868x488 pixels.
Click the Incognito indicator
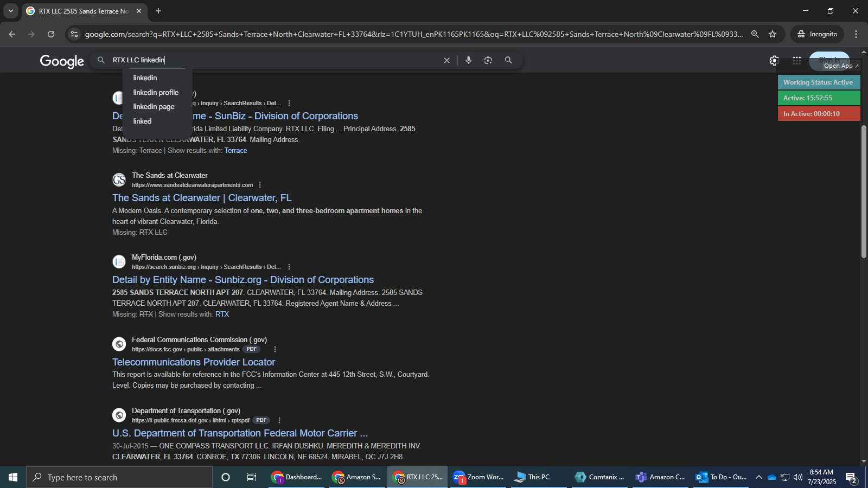point(817,34)
